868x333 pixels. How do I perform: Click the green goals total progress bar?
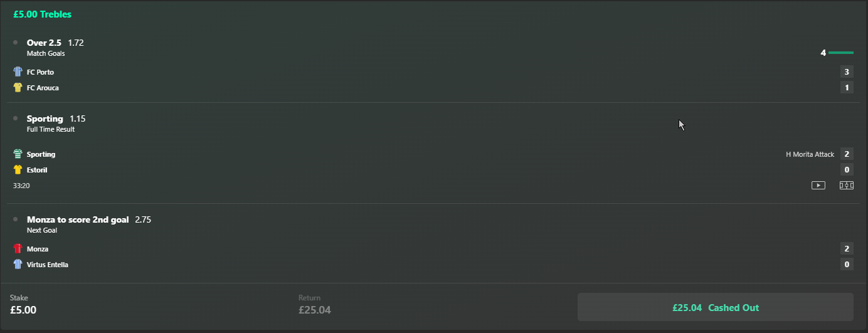pos(840,53)
